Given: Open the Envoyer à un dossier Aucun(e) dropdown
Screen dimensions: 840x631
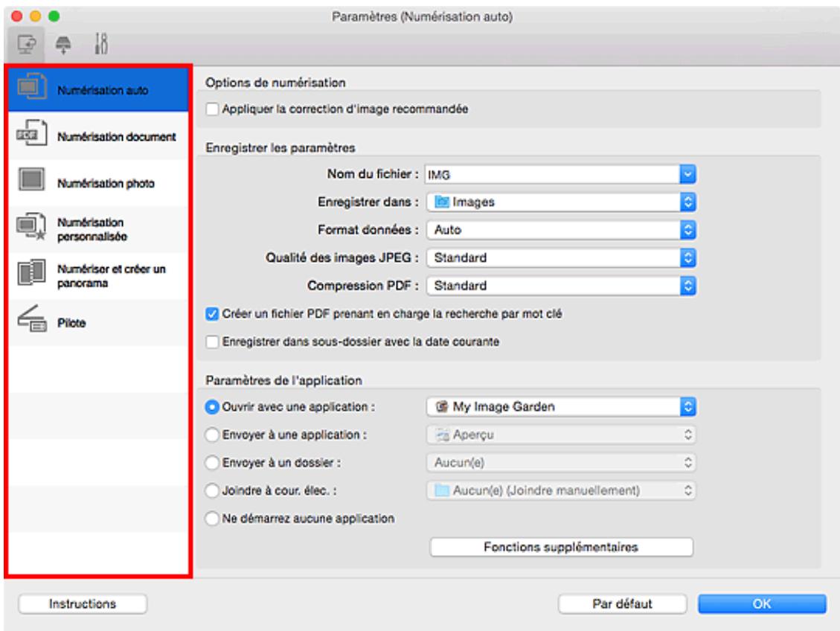Looking at the screenshot, I should coord(561,462).
